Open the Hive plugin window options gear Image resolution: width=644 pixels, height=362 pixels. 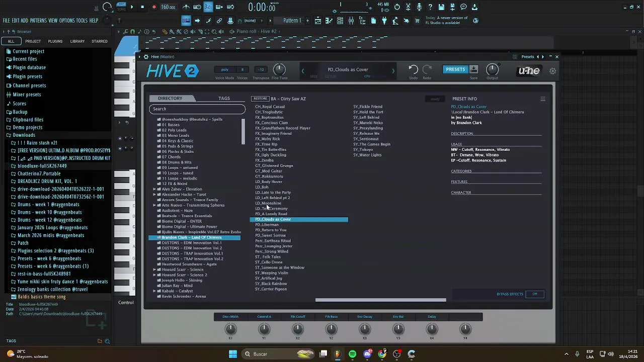(x=146, y=57)
